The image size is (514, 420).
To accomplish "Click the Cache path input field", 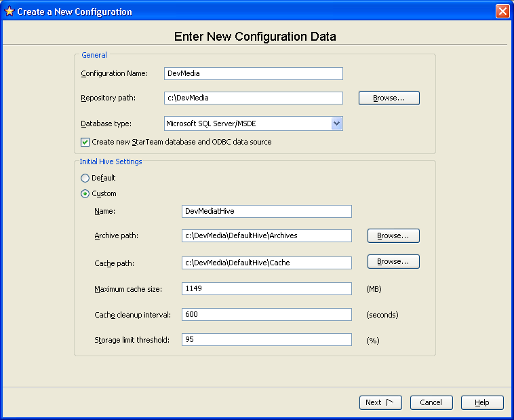I will point(266,263).
